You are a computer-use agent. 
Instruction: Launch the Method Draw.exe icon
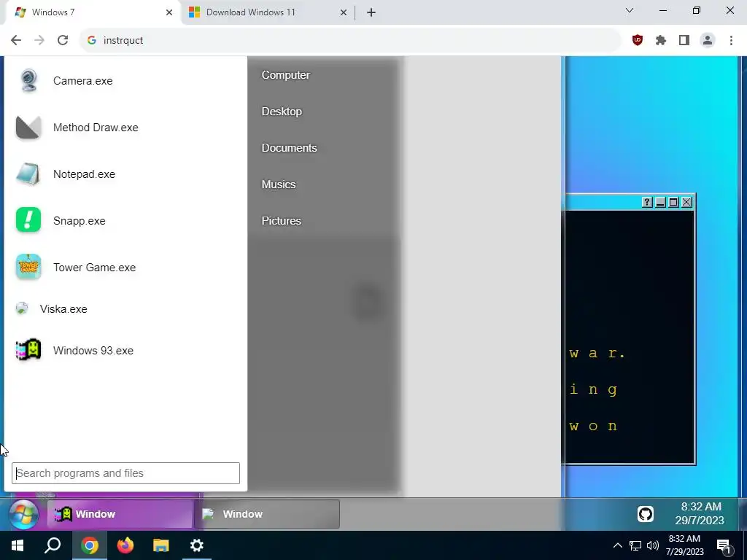click(x=28, y=127)
